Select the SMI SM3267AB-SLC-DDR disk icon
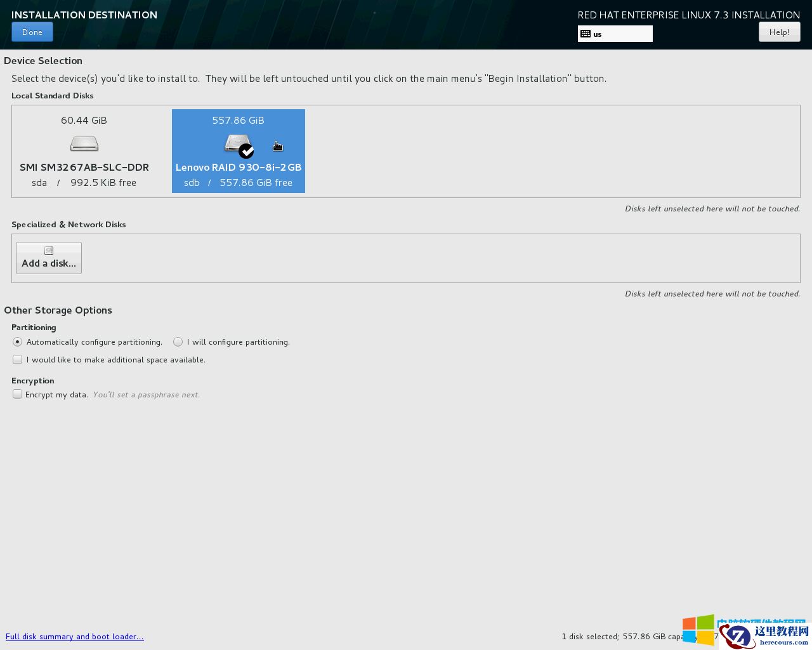Viewport: 812px width, 650px height. click(x=84, y=143)
